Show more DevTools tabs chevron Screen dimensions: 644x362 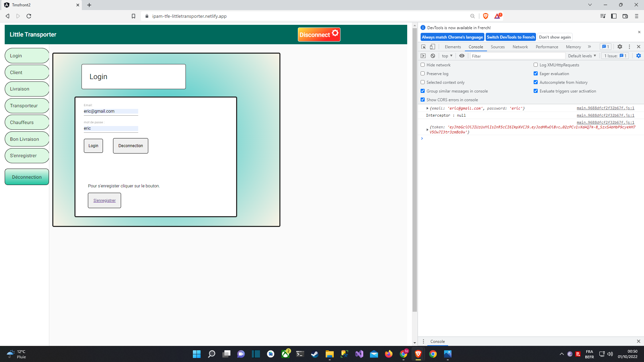589,47
